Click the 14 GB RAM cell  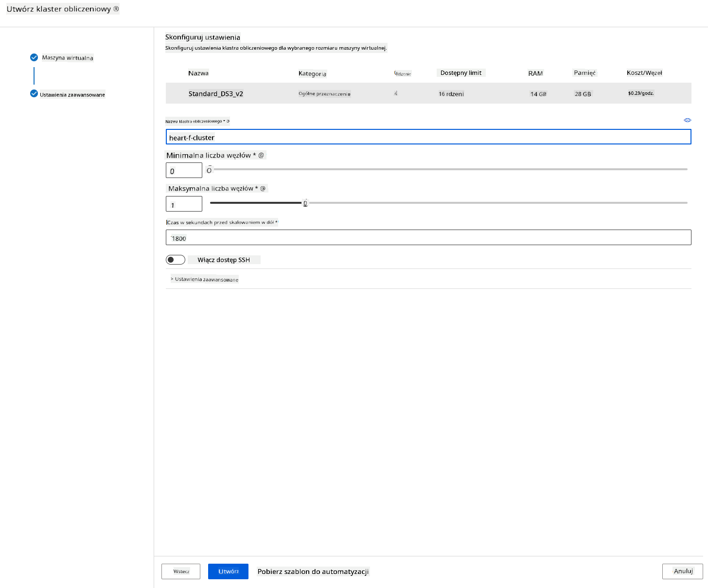pyautogui.click(x=538, y=94)
